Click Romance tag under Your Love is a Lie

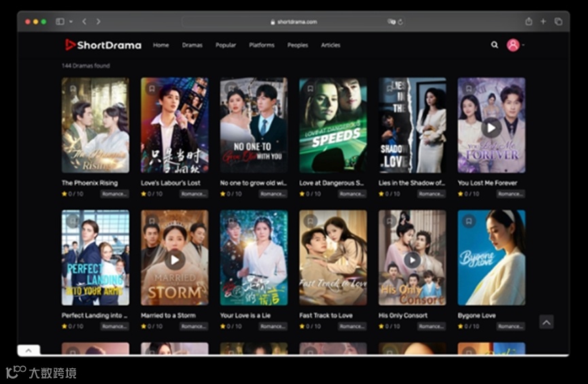(273, 326)
